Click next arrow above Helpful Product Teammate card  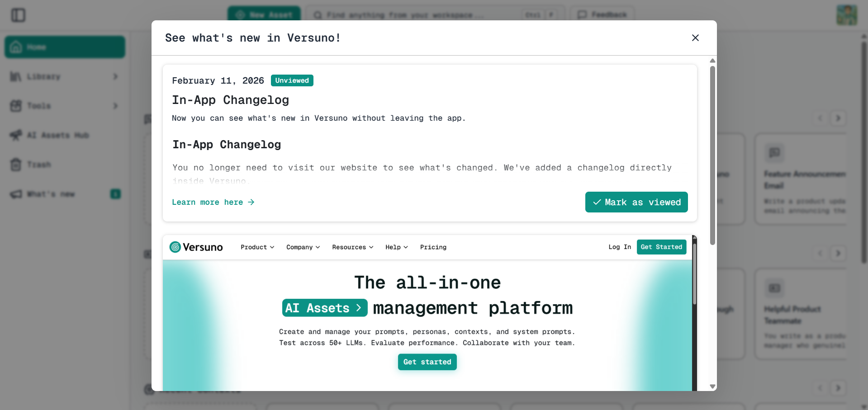point(838,253)
